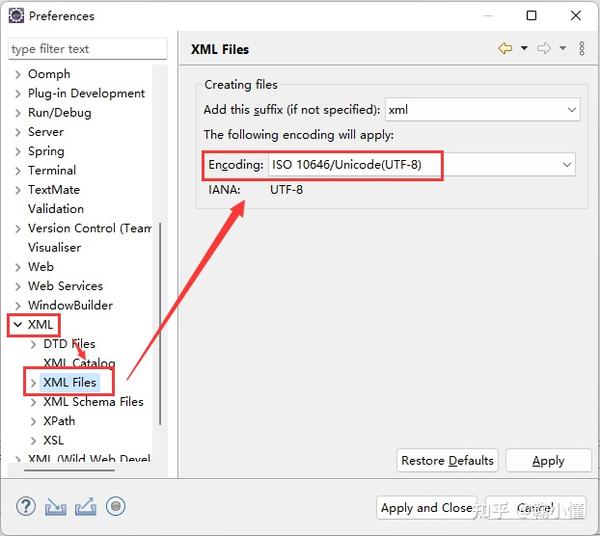Select the Terminal category

click(52, 170)
